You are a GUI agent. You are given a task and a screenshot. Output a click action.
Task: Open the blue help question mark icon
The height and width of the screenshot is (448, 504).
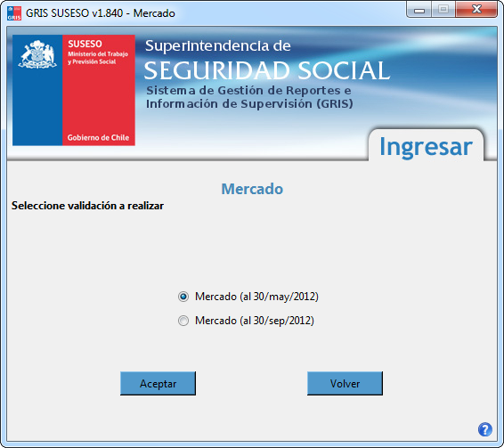point(485,429)
